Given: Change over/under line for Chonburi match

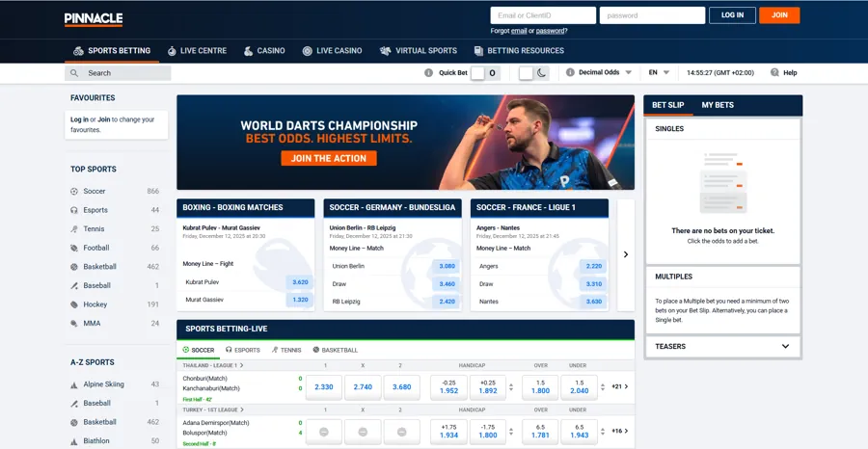Looking at the screenshot, I should click(x=602, y=387).
